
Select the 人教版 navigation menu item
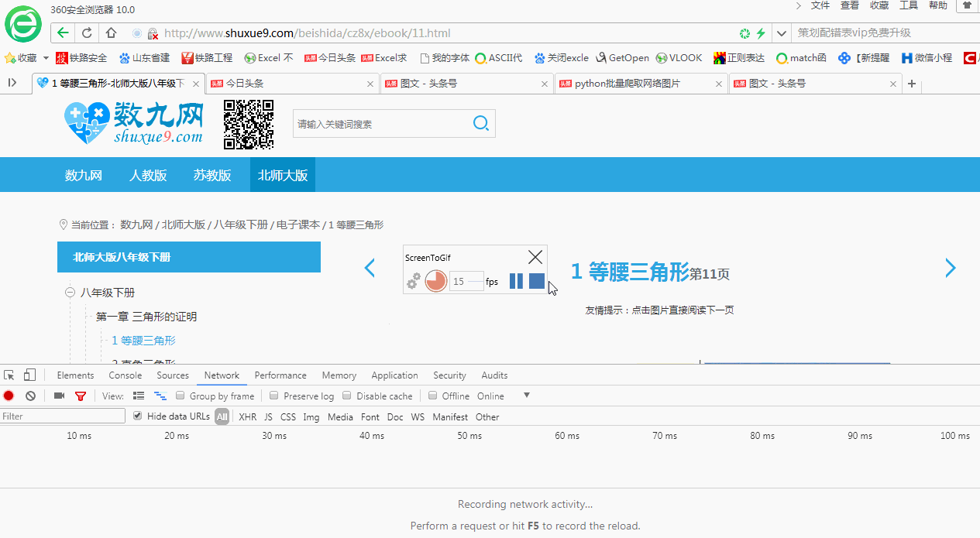click(x=147, y=174)
